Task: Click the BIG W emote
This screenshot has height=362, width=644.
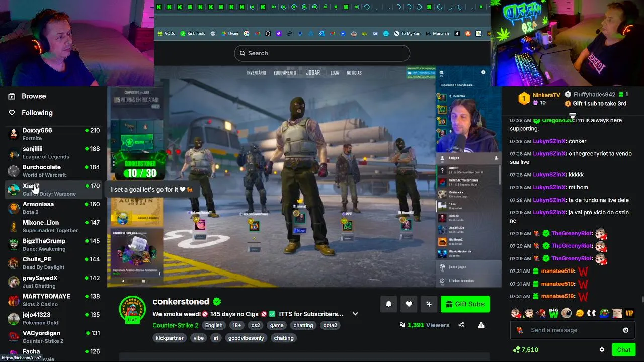Action: click(554, 313)
